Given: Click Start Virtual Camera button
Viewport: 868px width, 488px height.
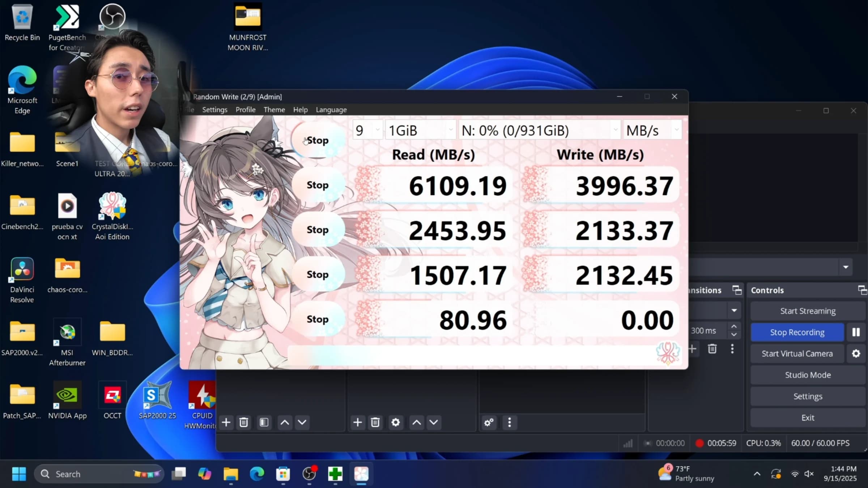Looking at the screenshot, I should click(797, 354).
